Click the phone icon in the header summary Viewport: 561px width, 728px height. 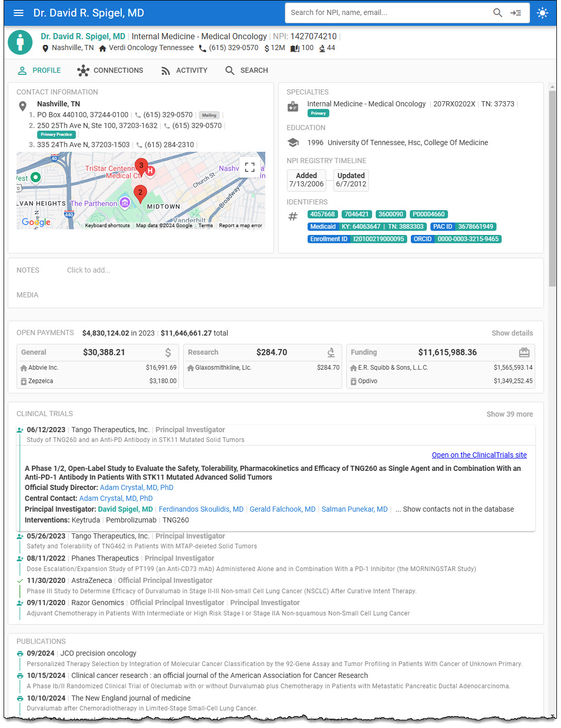point(202,48)
